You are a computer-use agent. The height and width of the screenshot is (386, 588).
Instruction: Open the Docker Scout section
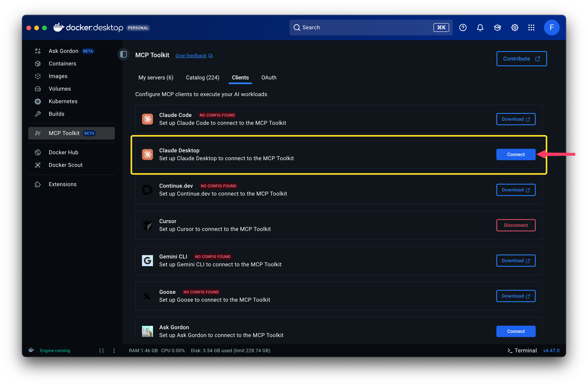coord(65,165)
